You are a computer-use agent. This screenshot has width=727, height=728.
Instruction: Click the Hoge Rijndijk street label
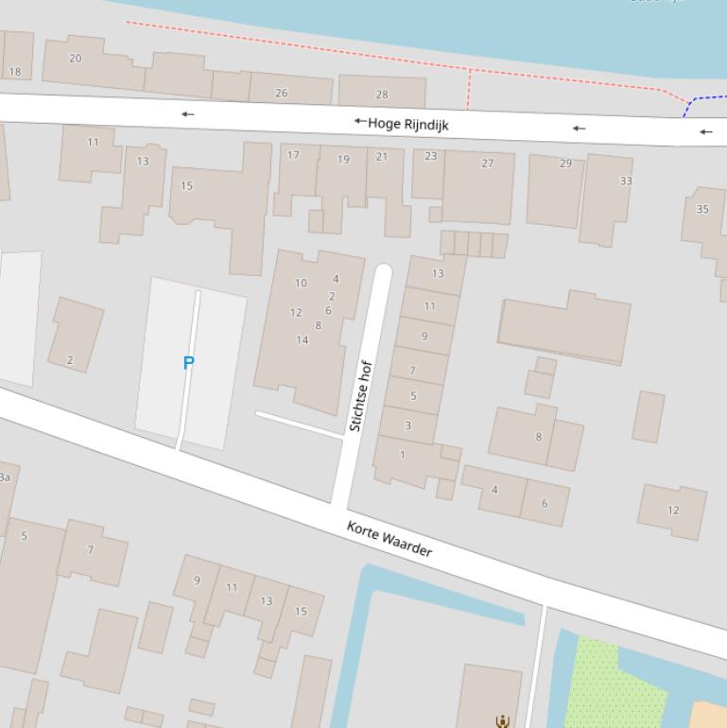pyautogui.click(x=408, y=124)
